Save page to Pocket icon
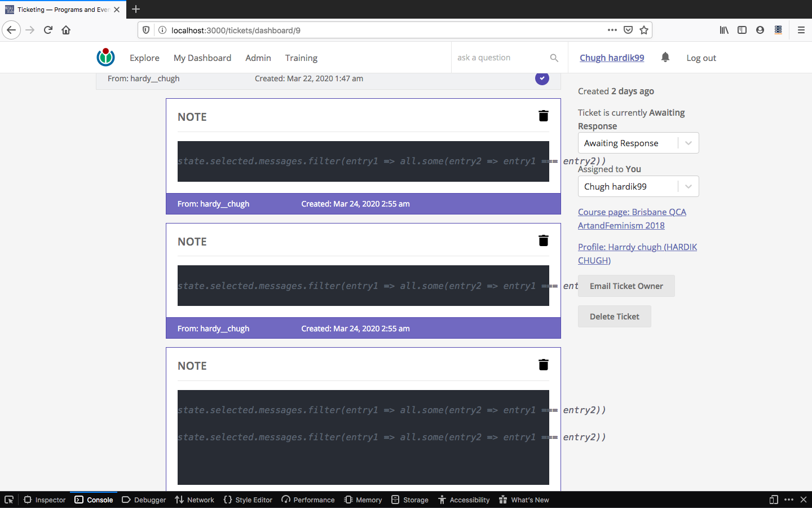Image resolution: width=812 pixels, height=508 pixels. tap(628, 30)
